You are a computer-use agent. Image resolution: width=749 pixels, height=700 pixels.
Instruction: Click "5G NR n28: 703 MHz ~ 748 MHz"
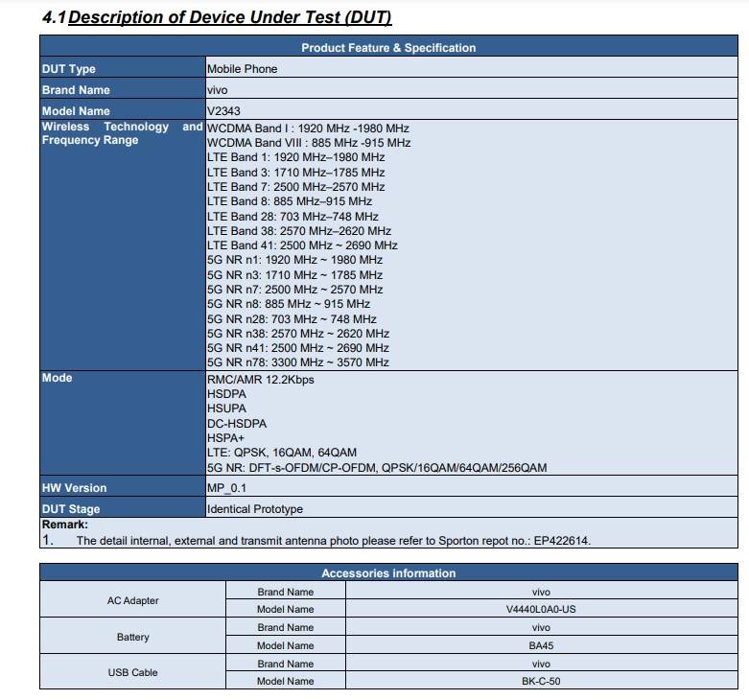click(x=292, y=319)
